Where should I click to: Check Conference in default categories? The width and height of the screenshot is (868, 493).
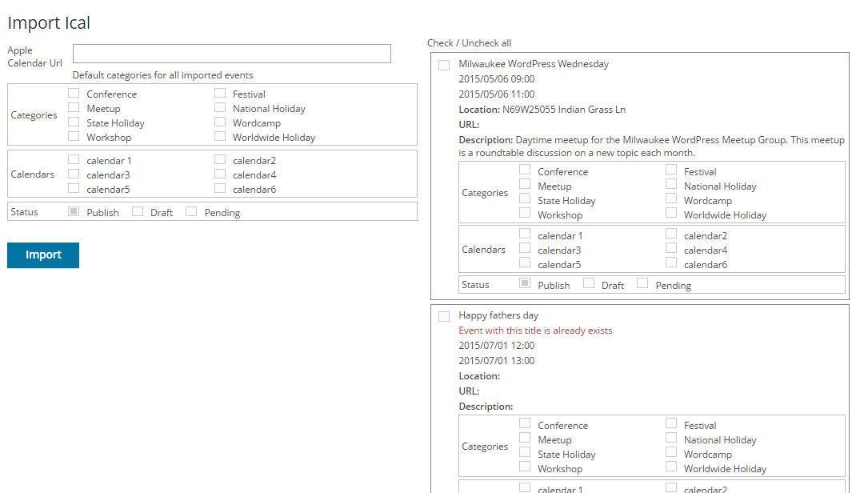click(x=74, y=93)
